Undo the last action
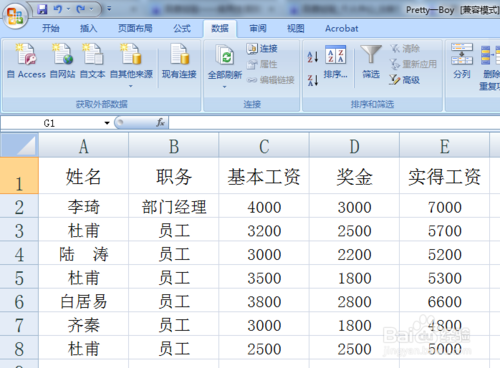 click(57, 9)
